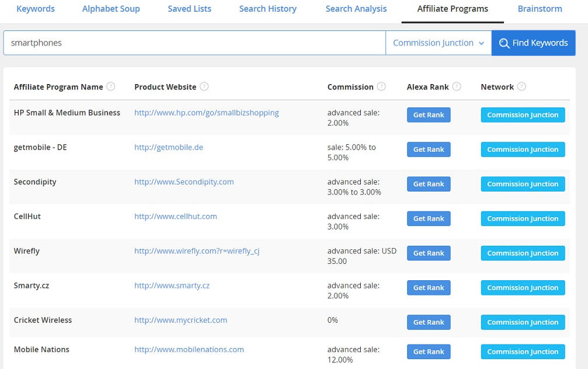Click help icon beside Network header
The height and width of the screenshot is (369, 588).
[x=521, y=86]
